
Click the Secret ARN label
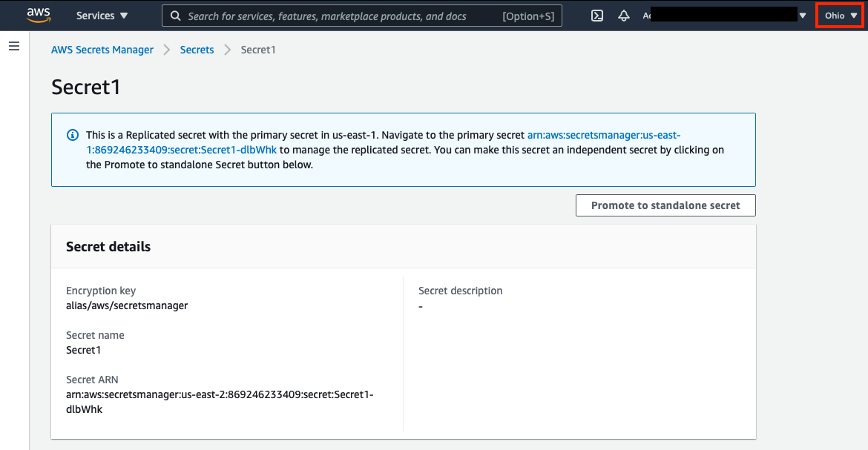92,380
